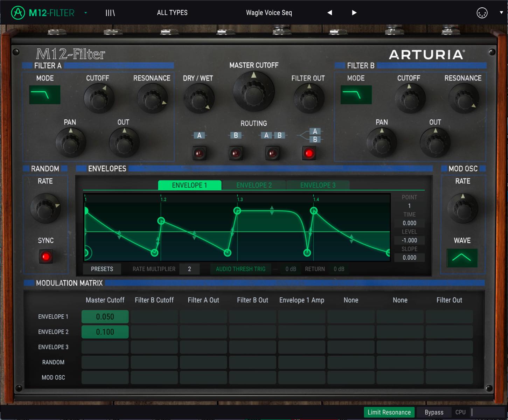Toggle Limit Resonance in status bar
The height and width of the screenshot is (420, 508).
389,412
